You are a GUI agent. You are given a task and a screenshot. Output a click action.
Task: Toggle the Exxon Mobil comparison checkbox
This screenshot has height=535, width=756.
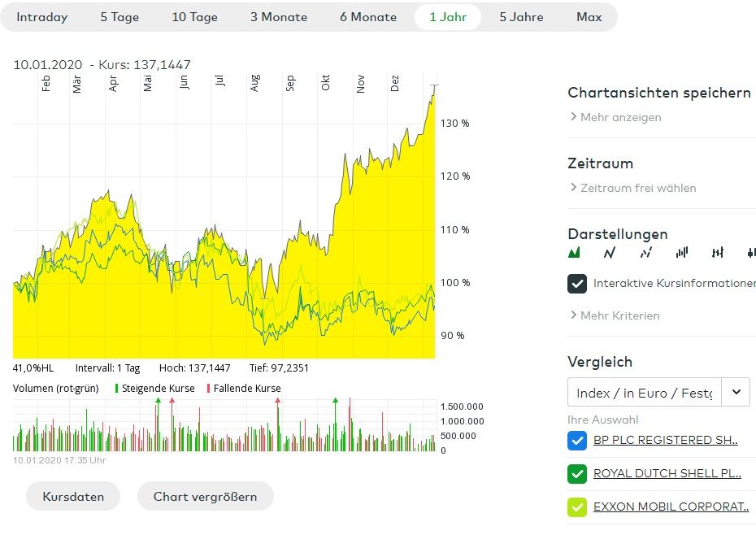pyautogui.click(x=577, y=507)
